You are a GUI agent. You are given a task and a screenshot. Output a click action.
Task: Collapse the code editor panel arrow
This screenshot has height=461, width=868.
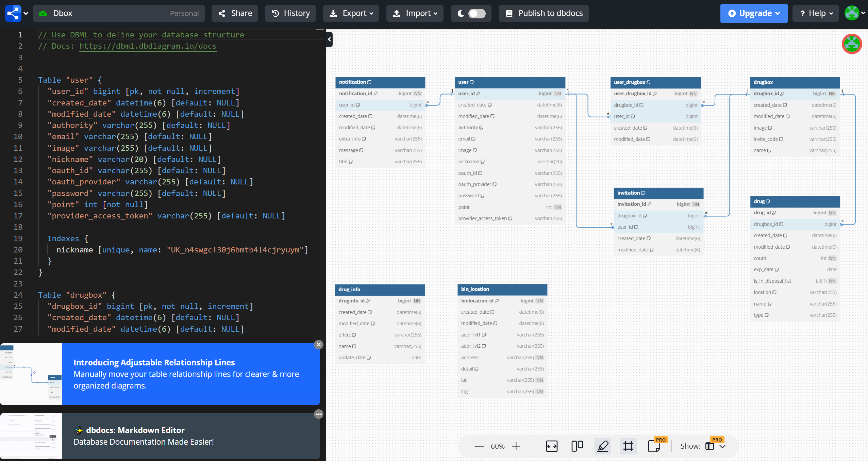[x=329, y=39]
